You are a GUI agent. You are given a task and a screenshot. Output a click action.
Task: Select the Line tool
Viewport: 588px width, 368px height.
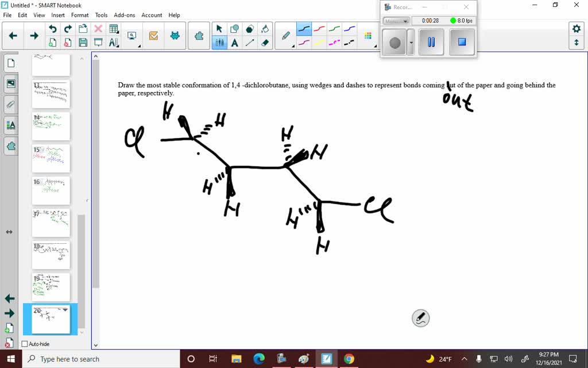pos(249,41)
